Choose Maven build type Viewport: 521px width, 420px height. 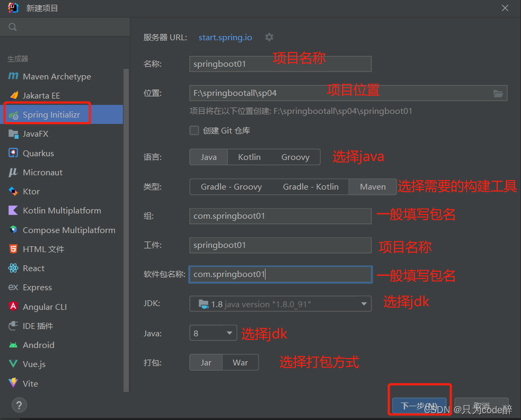373,187
